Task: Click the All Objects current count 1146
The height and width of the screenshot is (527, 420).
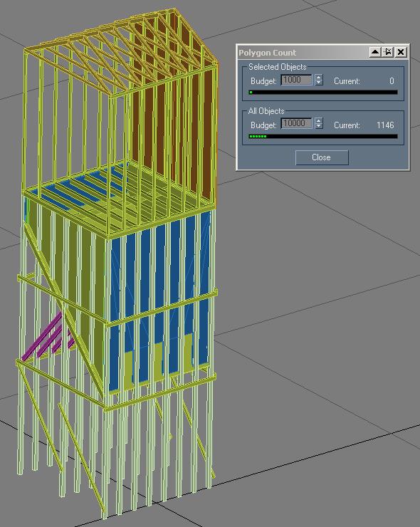Action: 385,125
